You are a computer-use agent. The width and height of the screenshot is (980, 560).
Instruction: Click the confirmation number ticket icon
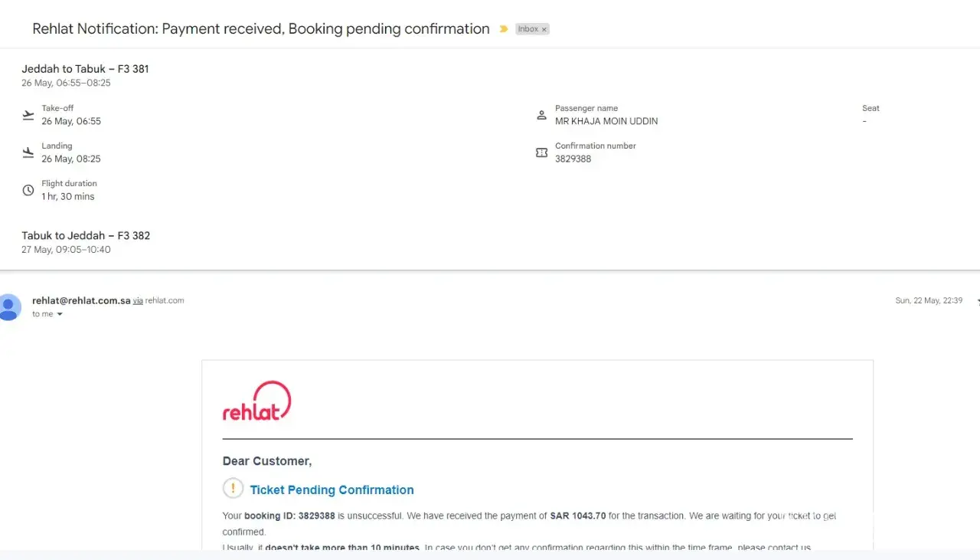(541, 152)
